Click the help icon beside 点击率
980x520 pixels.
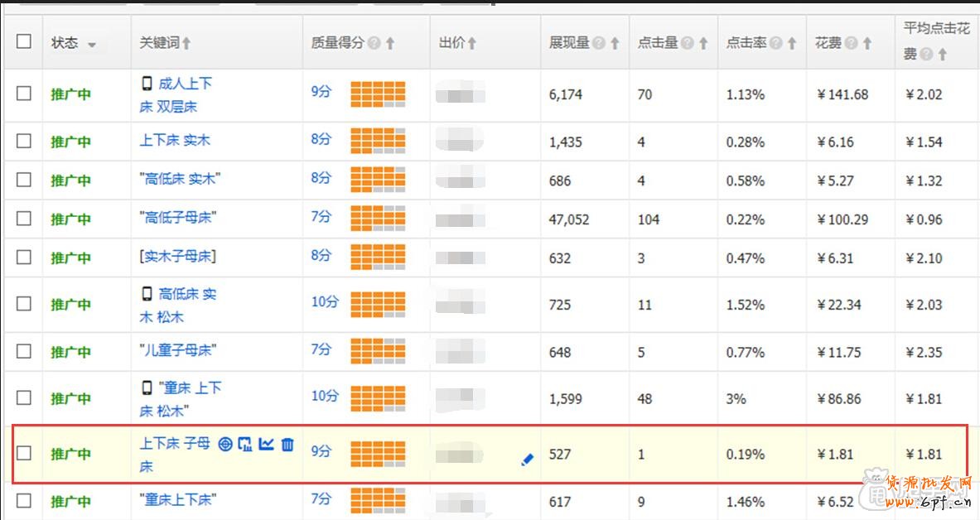[776, 43]
